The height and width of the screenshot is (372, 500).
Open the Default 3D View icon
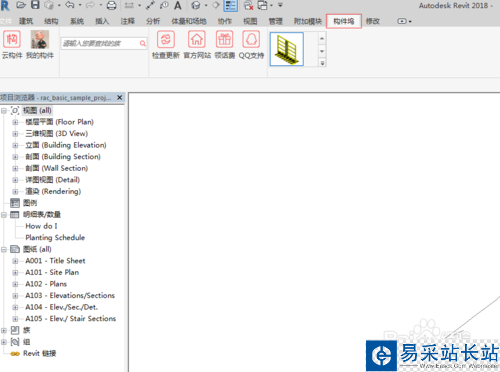click(x=196, y=5)
